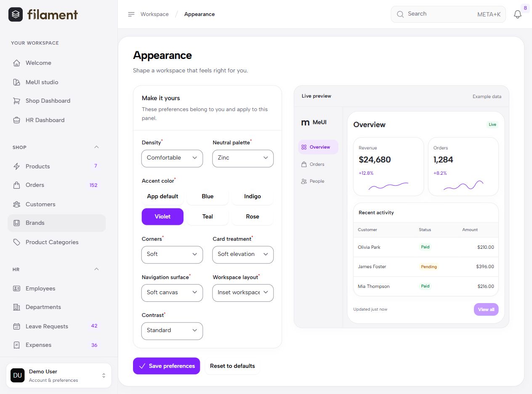The height and width of the screenshot is (394, 532).
Task: Open the Card treatment dropdown
Action: pyautogui.click(x=243, y=255)
